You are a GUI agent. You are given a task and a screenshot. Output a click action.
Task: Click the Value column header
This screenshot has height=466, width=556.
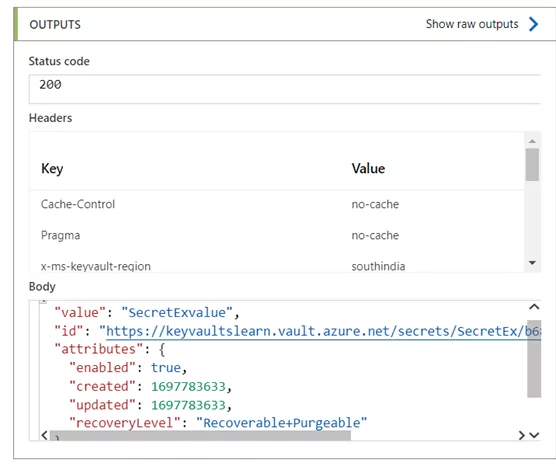pyautogui.click(x=368, y=168)
